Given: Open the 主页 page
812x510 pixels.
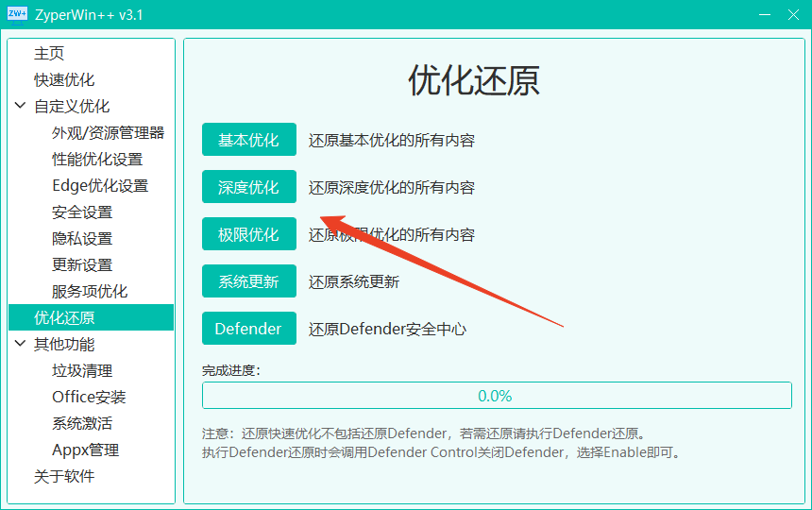Looking at the screenshot, I should 49,54.
